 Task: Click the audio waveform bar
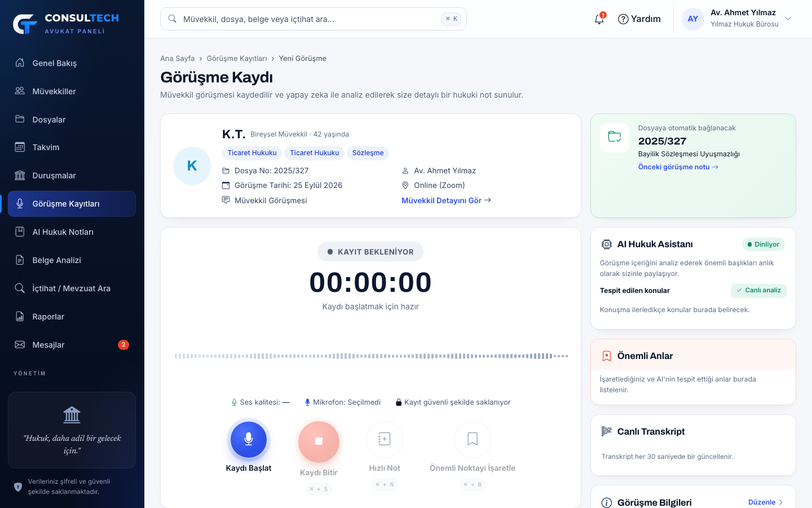[x=371, y=356]
